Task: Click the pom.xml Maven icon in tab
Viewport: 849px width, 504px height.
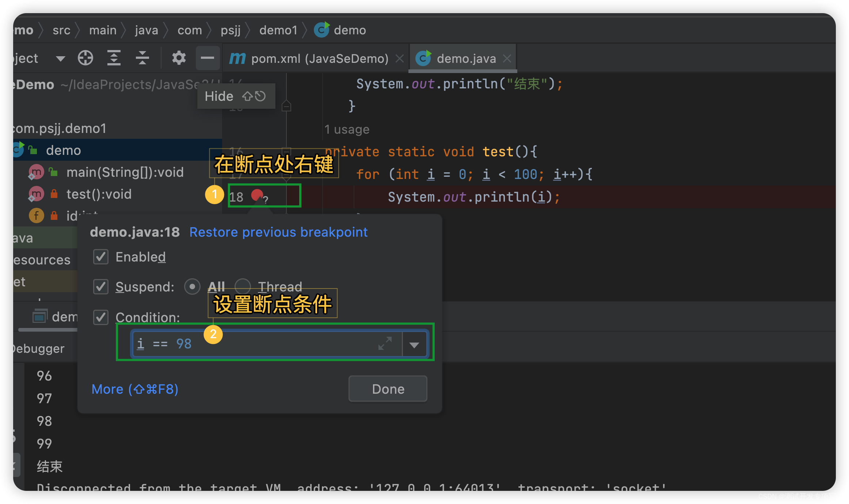Action: pyautogui.click(x=237, y=58)
